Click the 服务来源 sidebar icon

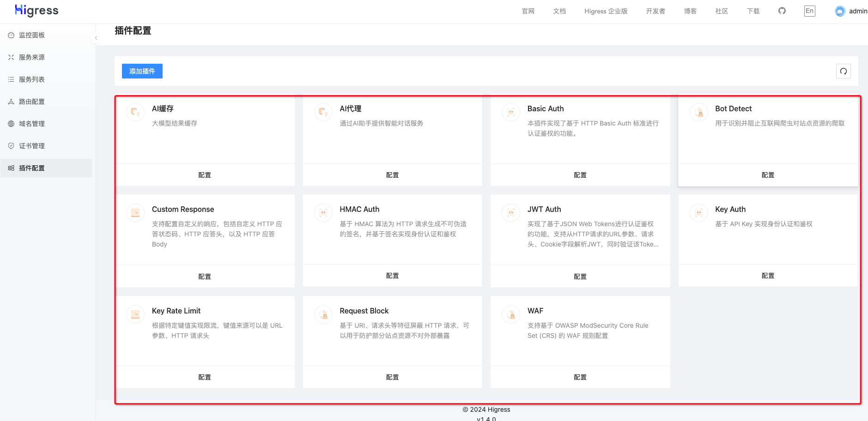(11, 57)
